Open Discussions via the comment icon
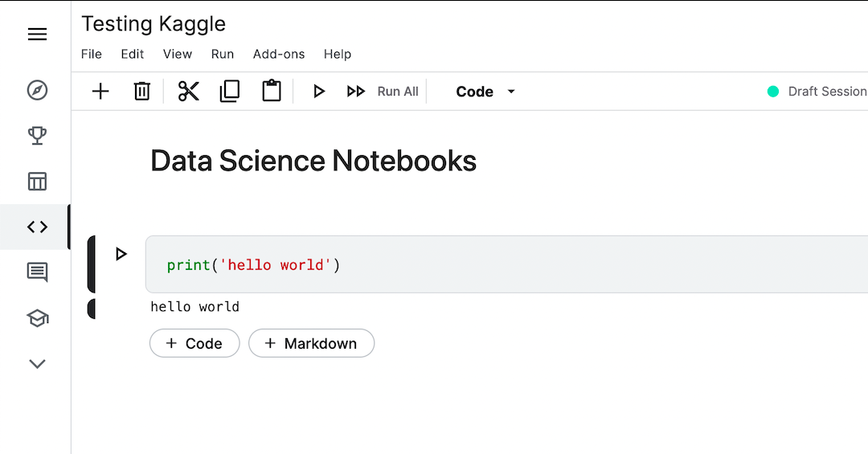This screenshot has height=454, width=868. [x=37, y=272]
